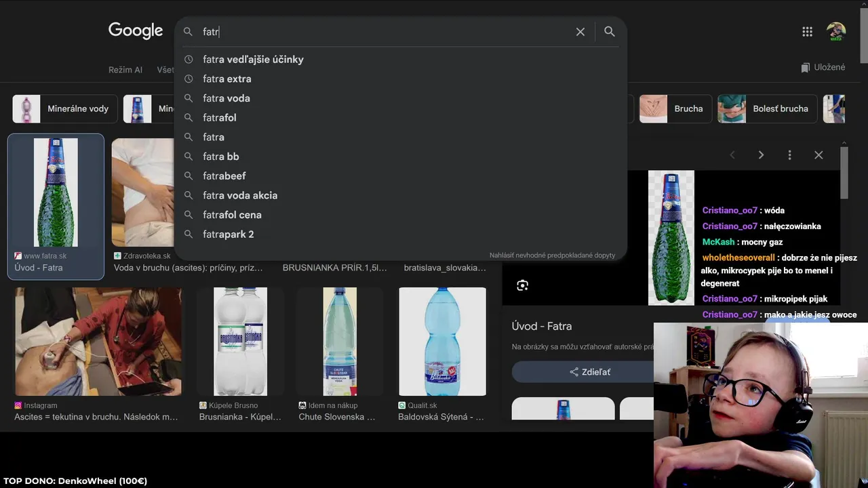The width and height of the screenshot is (868, 488).
Task: Select suggestion fatra bb
Action: pos(400,157)
